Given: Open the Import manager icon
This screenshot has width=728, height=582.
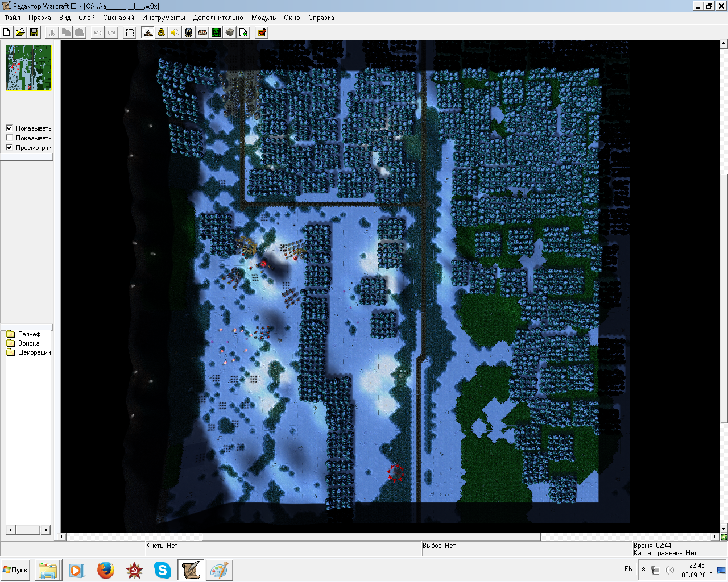Looking at the screenshot, I should (243, 32).
